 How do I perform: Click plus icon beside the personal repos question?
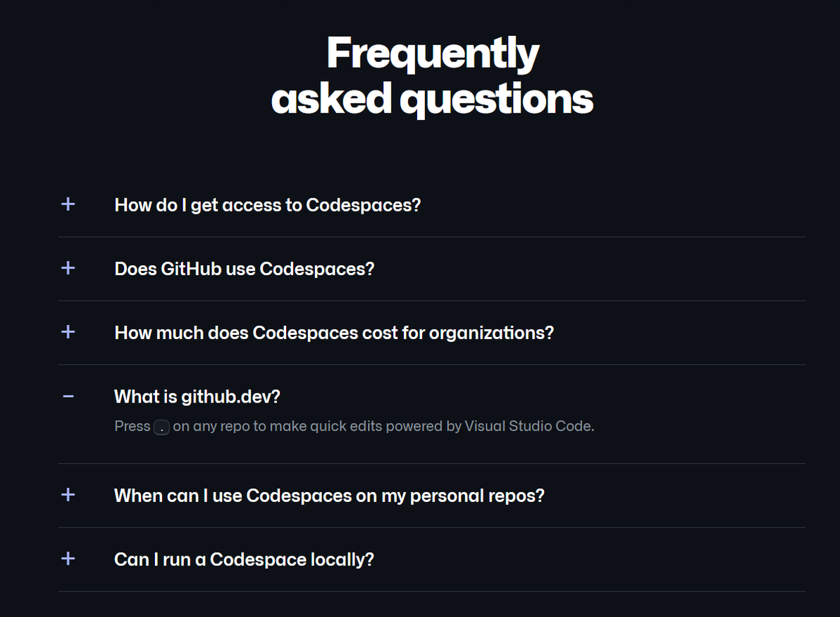(68, 495)
